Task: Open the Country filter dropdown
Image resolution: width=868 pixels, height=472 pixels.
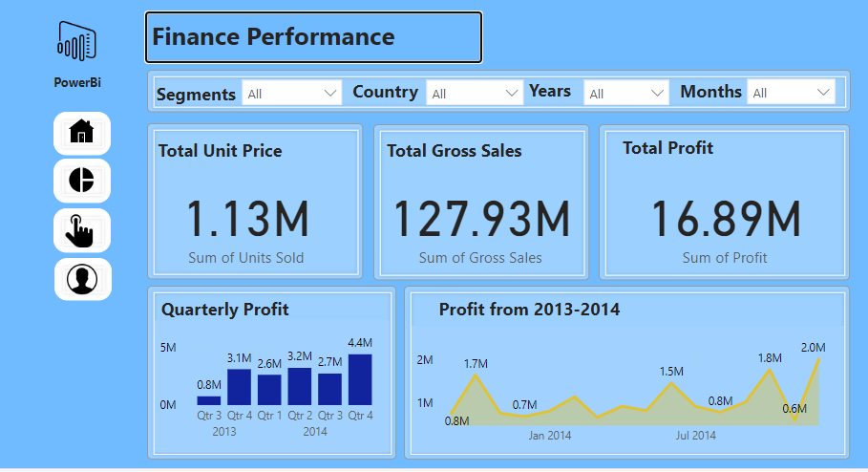Action: point(475,93)
